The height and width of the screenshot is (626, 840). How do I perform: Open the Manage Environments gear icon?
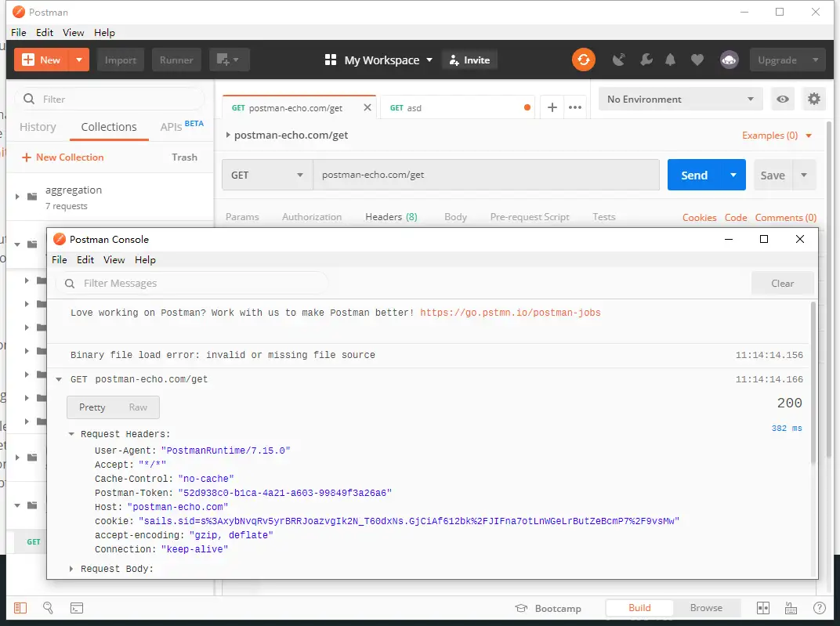tap(814, 99)
